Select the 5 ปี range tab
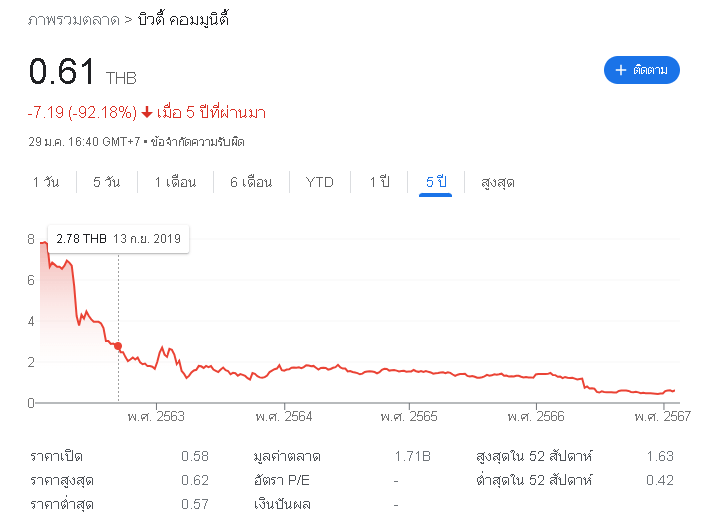The width and height of the screenshot is (716, 523). pyautogui.click(x=436, y=182)
